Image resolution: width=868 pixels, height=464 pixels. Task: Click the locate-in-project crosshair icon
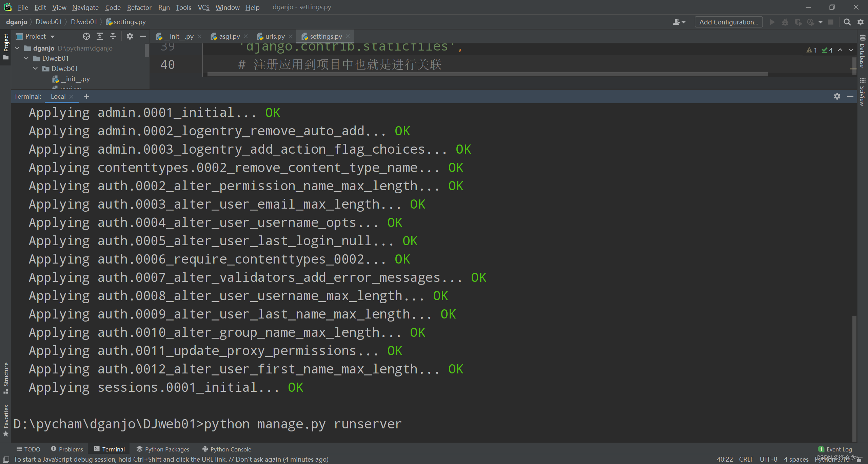coord(86,36)
